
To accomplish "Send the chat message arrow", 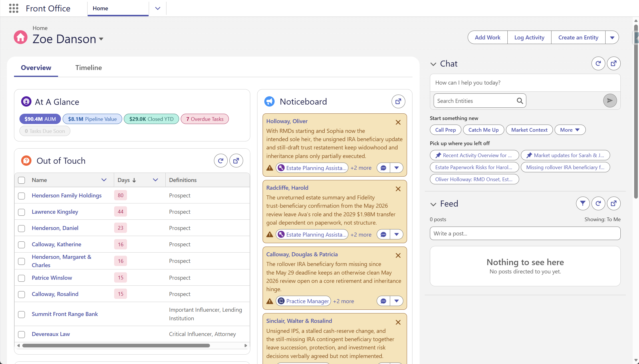I will pos(610,101).
